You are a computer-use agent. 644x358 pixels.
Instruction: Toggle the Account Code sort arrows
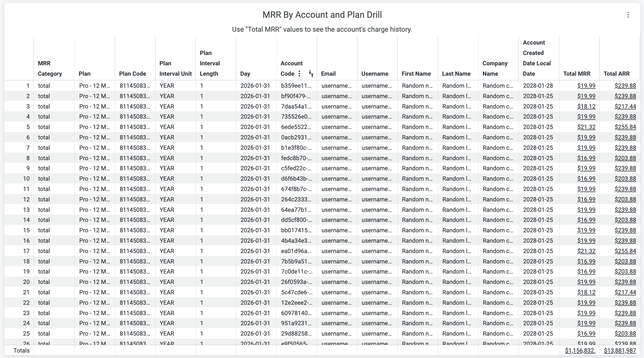pos(311,74)
